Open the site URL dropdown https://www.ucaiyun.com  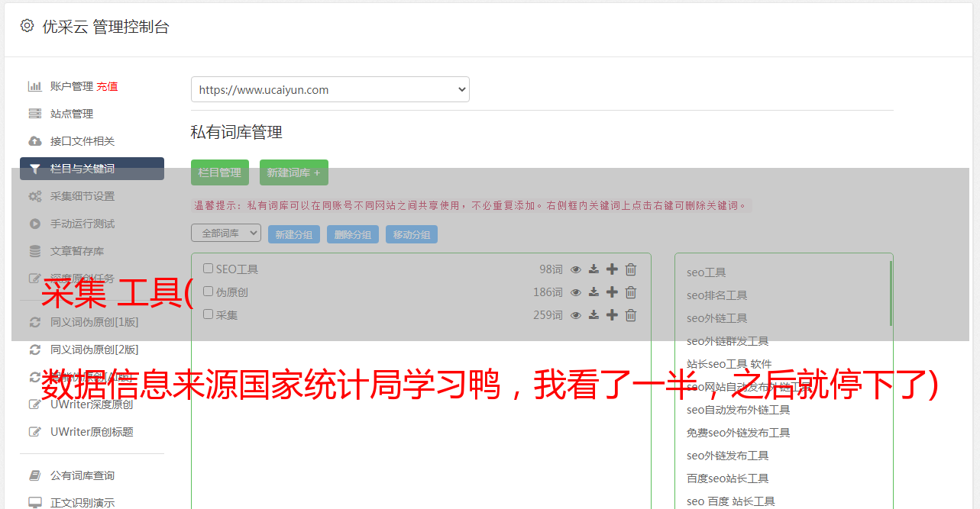[330, 89]
